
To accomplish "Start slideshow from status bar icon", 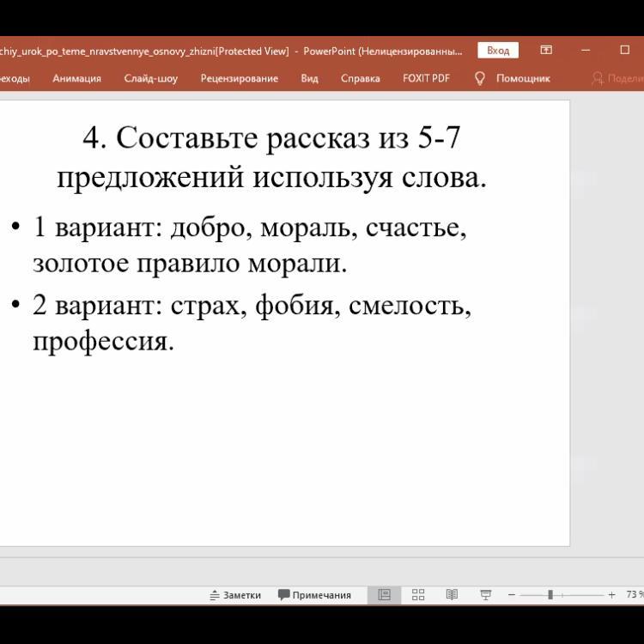I will tap(485, 594).
